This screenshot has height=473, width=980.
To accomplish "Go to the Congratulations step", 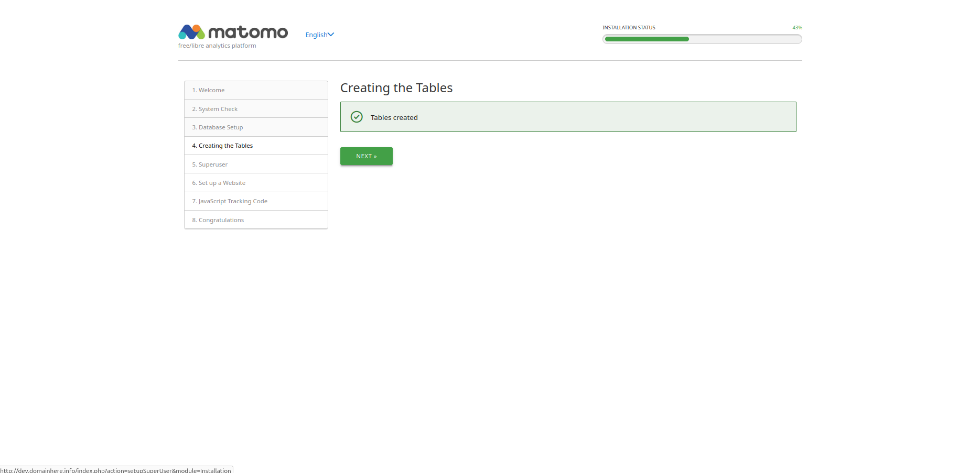I will [x=218, y=220].
